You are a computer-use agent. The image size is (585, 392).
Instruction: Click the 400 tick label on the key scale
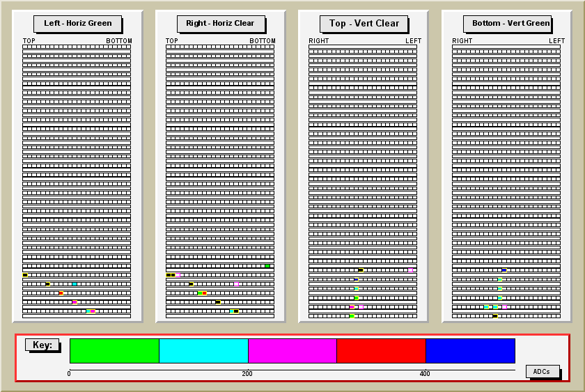[425, 374]
